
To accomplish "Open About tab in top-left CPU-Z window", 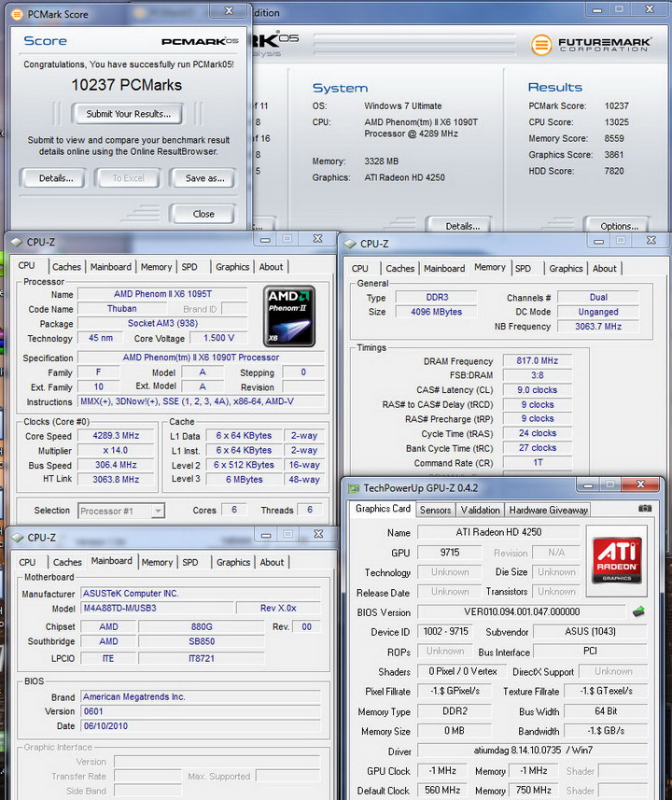I will pos(271,267).
